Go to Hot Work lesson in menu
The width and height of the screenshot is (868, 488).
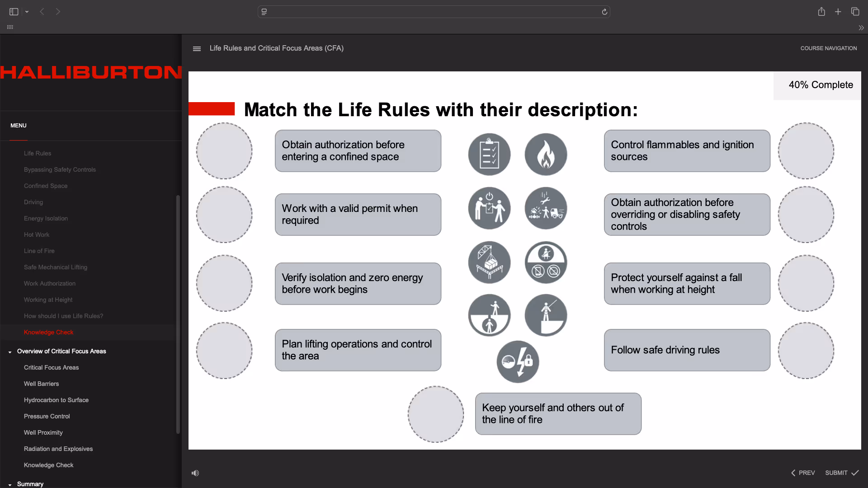click(x=37, y=235)
